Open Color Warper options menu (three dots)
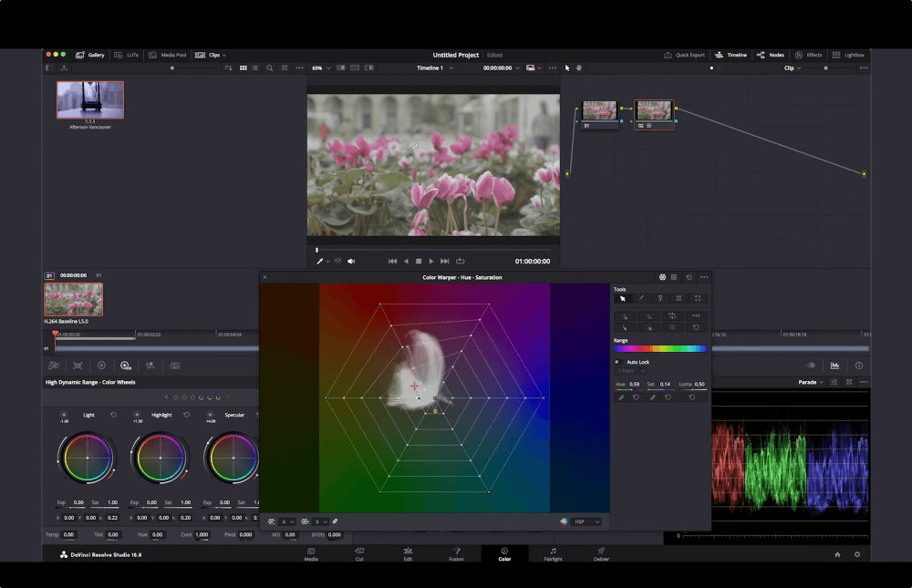Viewport: 912px width, 588px height. [x=704, y=277]
